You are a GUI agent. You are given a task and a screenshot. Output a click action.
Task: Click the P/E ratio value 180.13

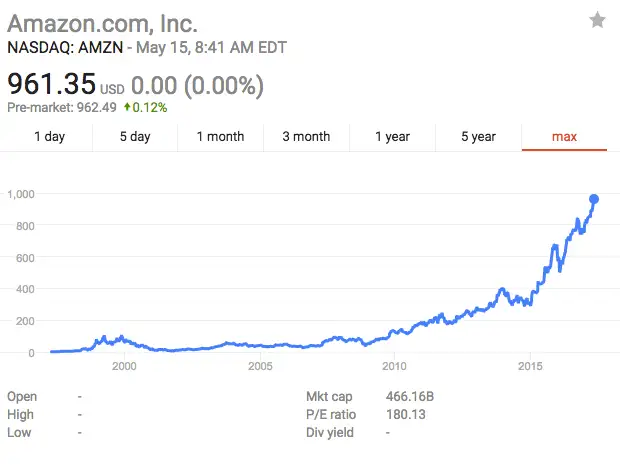click(406, 414)
